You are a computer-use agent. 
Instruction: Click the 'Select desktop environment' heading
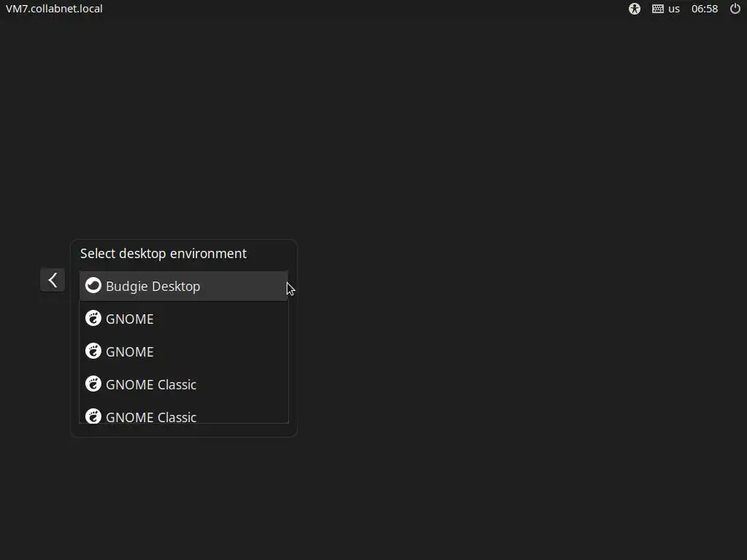point(163,254)
